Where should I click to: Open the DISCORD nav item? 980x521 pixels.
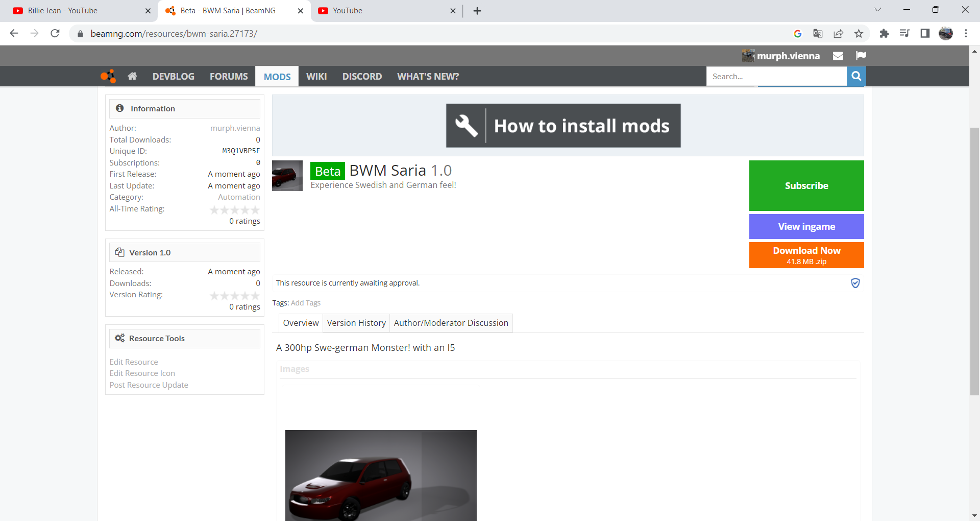pos(362,76)
